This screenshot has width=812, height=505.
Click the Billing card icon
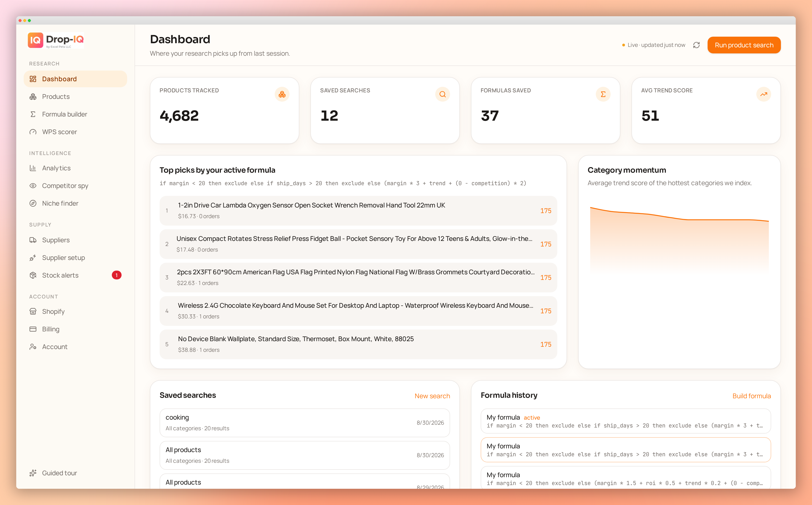33,329
